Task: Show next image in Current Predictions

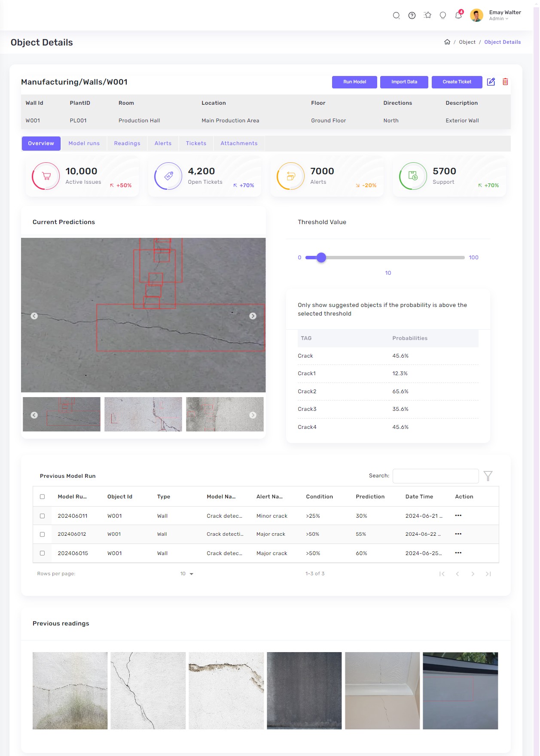Action: (253, 316)
